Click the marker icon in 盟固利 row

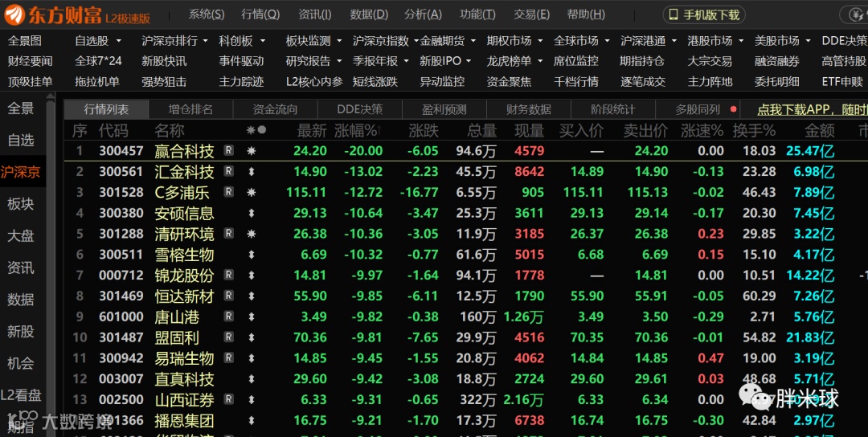[x=252, y=337]
